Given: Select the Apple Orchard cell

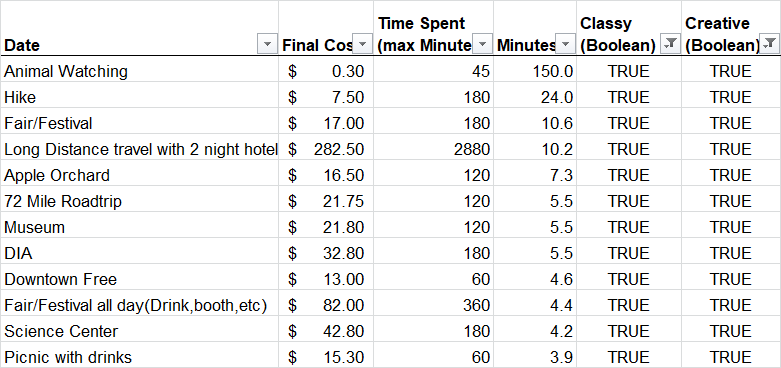Looking at the screenshot, I should [x=139, y=175].
